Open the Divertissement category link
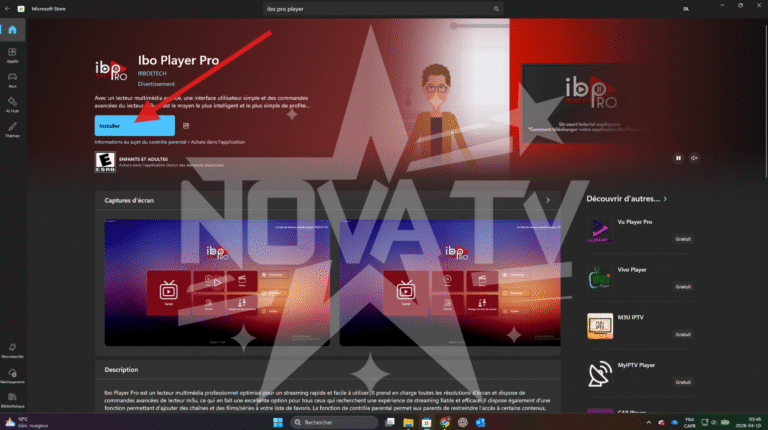The width and height of the screenshot is (768, 430). [156, 85]
